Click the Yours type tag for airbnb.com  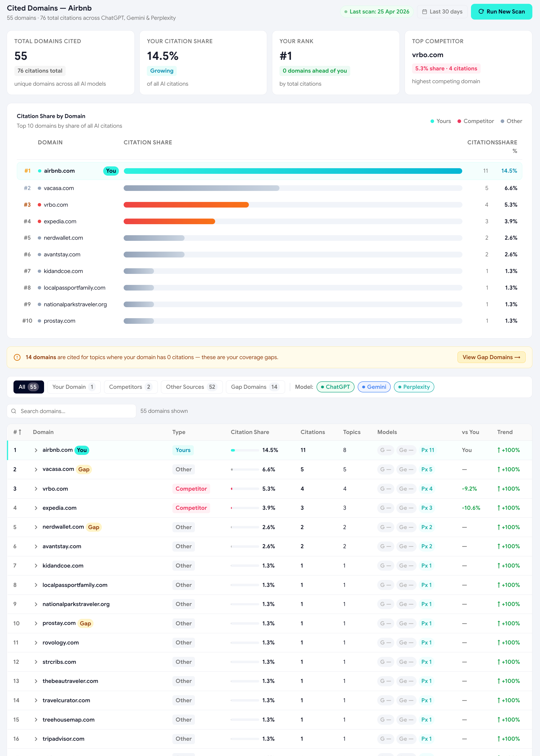(183, 450)
